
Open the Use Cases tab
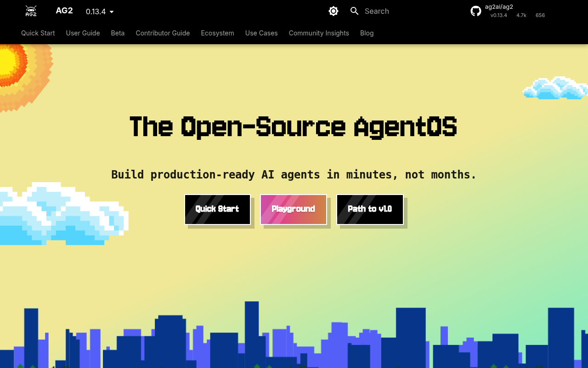[x=261, y=33]
